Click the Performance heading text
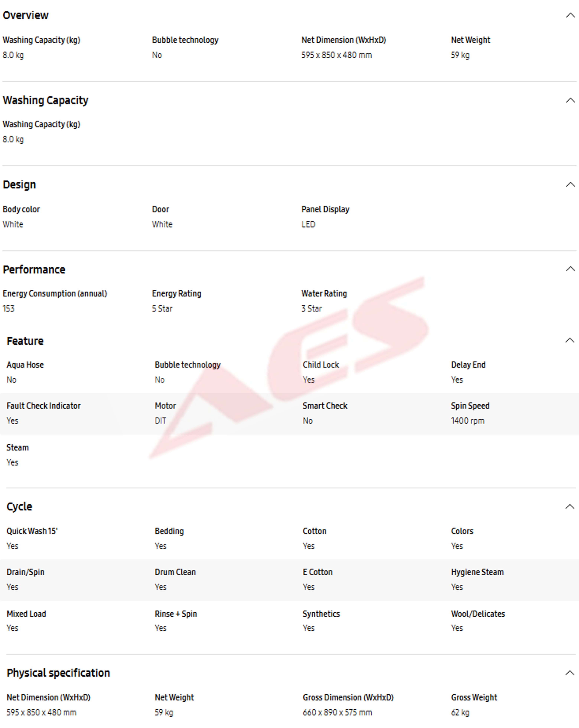Viewport: 579px width, 728px height. point(34,269)
